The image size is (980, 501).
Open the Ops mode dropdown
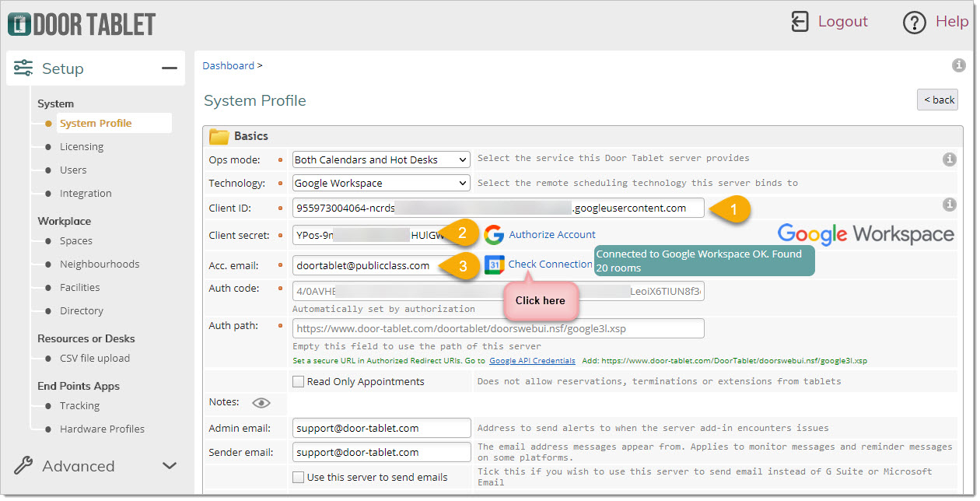381,159
